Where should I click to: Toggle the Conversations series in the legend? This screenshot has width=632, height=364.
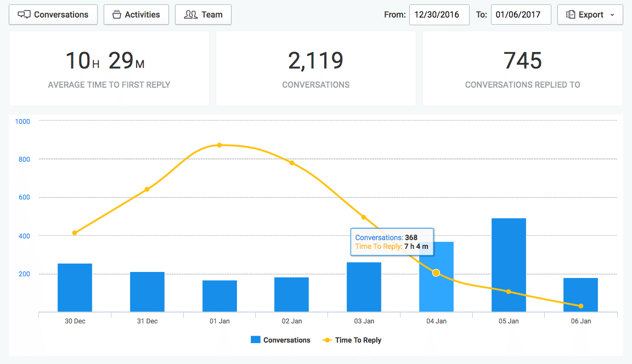pyautogui.click(x=280, y=340)
